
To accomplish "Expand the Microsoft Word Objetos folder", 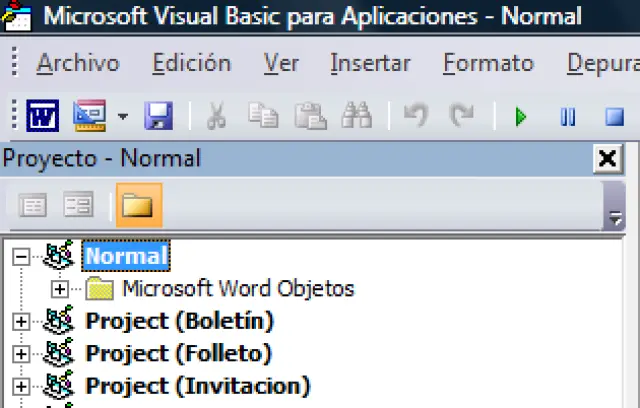I will 59,289.
